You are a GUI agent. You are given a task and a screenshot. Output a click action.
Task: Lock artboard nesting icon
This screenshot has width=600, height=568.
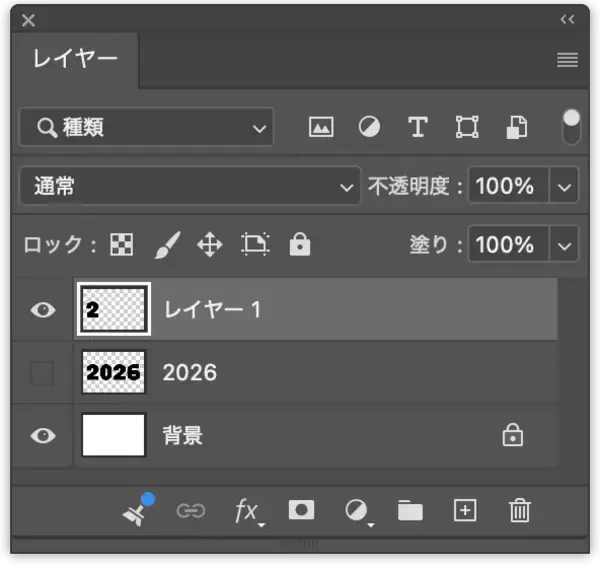tap(255, 244)
